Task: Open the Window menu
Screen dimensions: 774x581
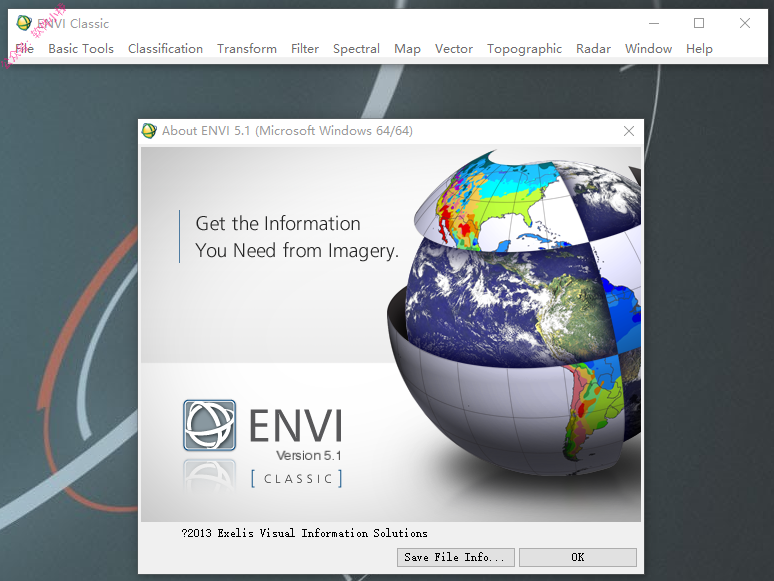Action: click(648, 48)
